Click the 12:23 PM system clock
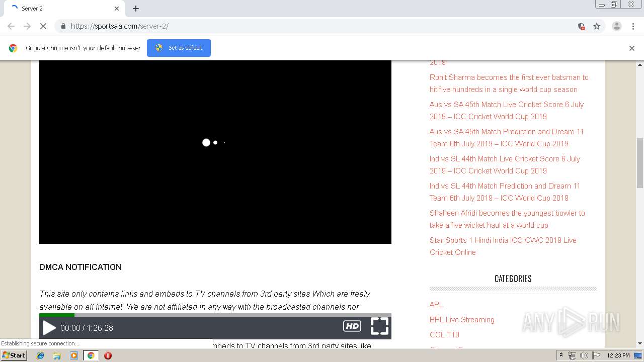 click(x=618, y=355)
